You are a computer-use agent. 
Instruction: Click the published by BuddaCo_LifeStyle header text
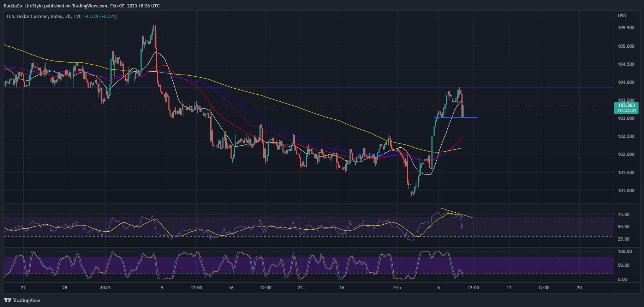point(82,6)
